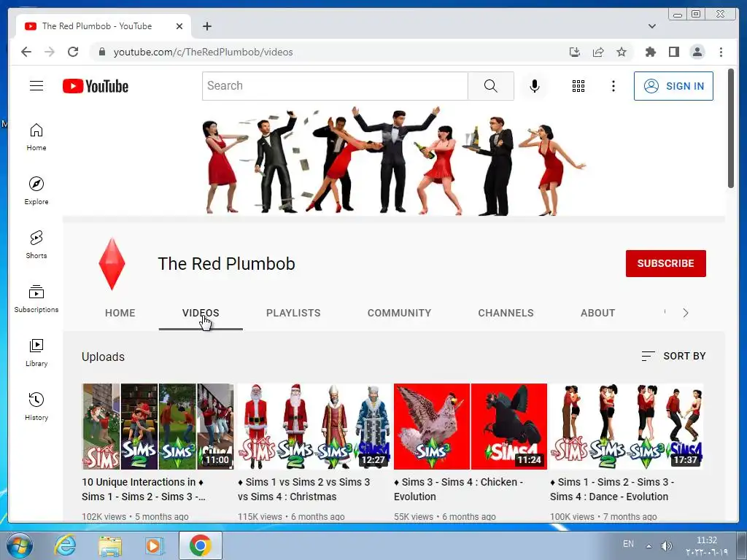
Task: Go to Home in the sidebar
Action: pyautogui.click(x=36, y=137)
